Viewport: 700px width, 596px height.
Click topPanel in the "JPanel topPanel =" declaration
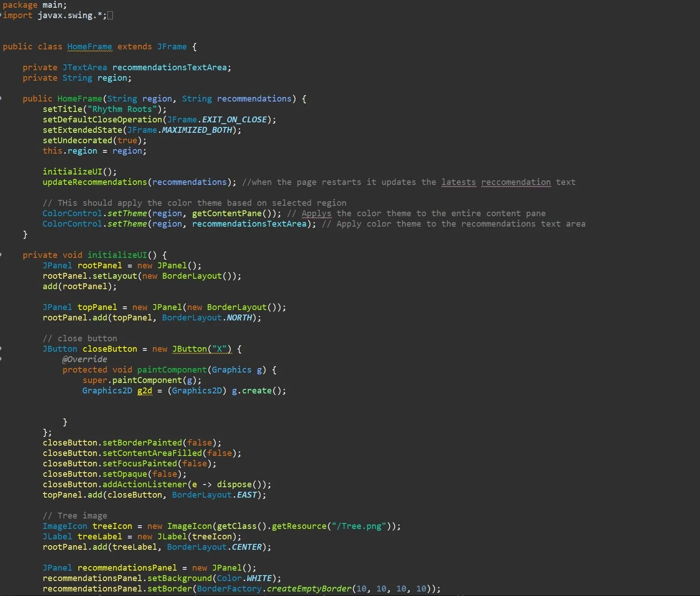(97, 307)
